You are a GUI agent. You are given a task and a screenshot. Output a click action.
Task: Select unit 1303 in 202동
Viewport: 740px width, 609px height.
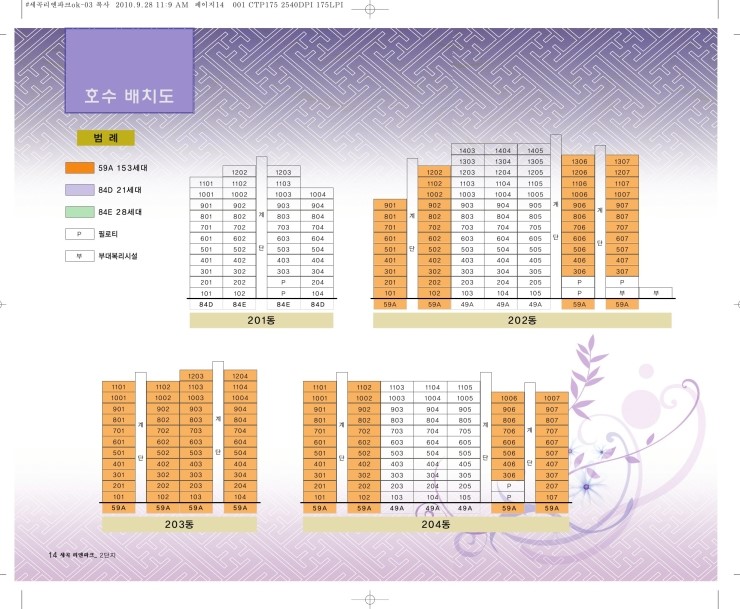467,161
